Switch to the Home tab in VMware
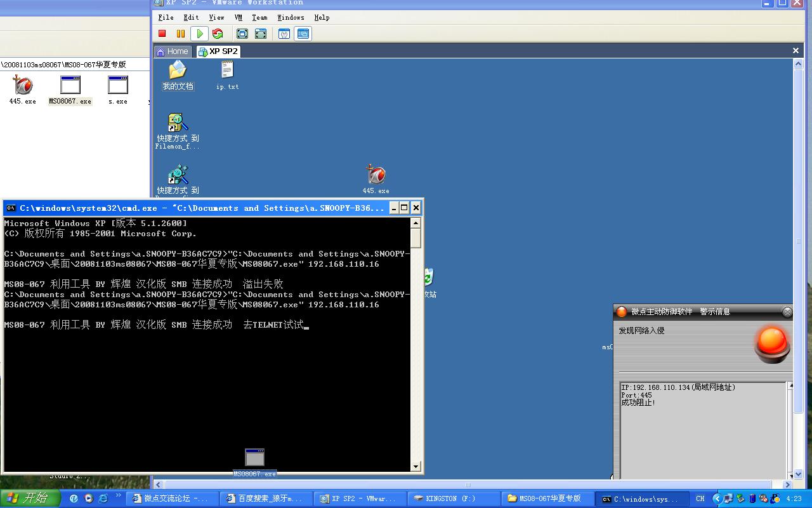 [x=173, y=51]
